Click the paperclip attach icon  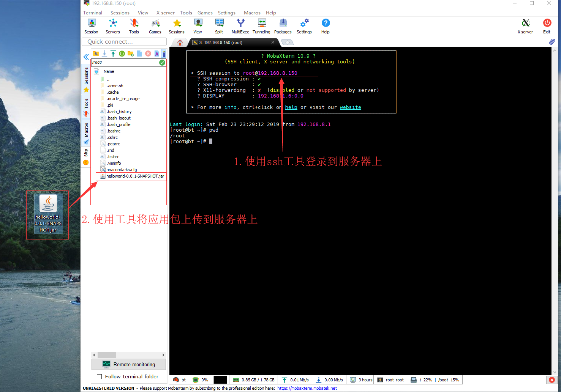552,41
